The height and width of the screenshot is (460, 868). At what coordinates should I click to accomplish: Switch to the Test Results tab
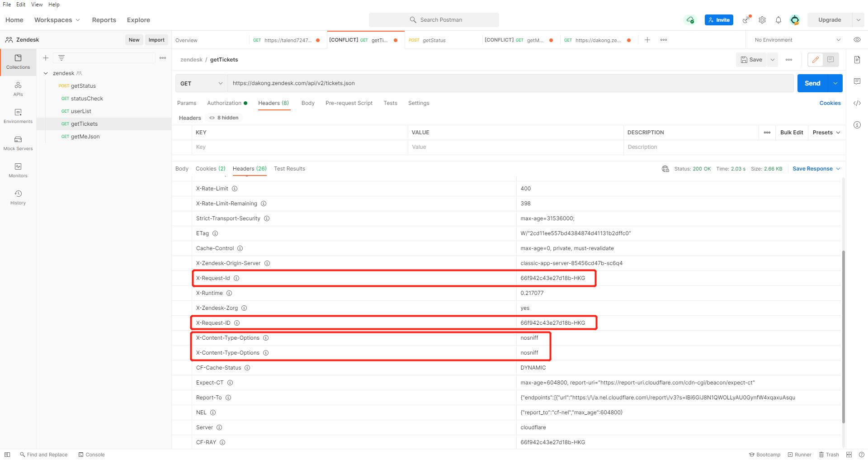click(x=289, y=169)
